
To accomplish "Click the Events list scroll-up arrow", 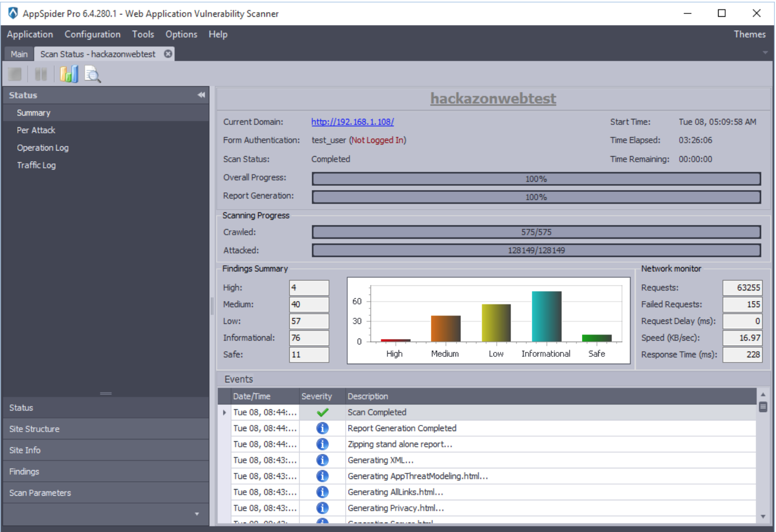I will [x=763, y=394].
